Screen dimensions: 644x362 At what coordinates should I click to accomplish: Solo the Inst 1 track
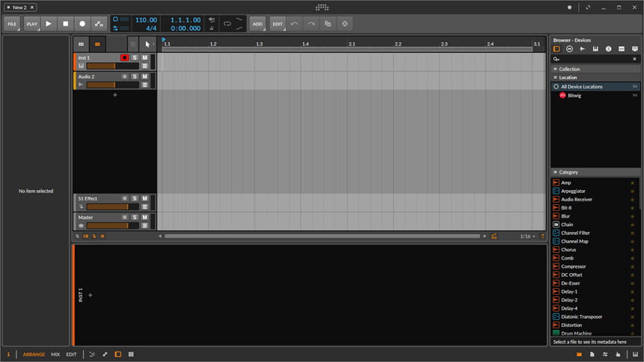pyautogui.click(x=135, y=58)
